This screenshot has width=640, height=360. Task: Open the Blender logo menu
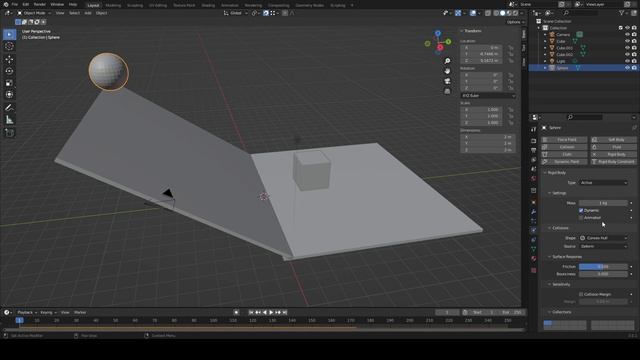pyautogui.click(x=6, y=4)
